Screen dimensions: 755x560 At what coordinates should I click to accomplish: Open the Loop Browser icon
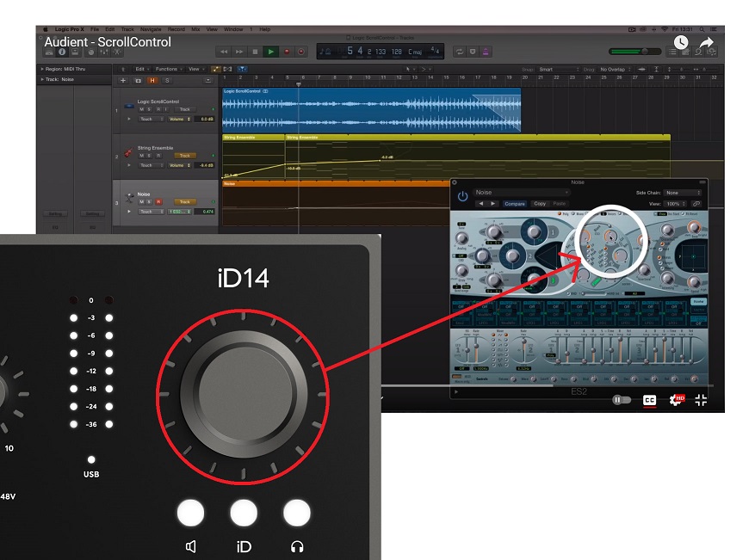click(698, 52)
